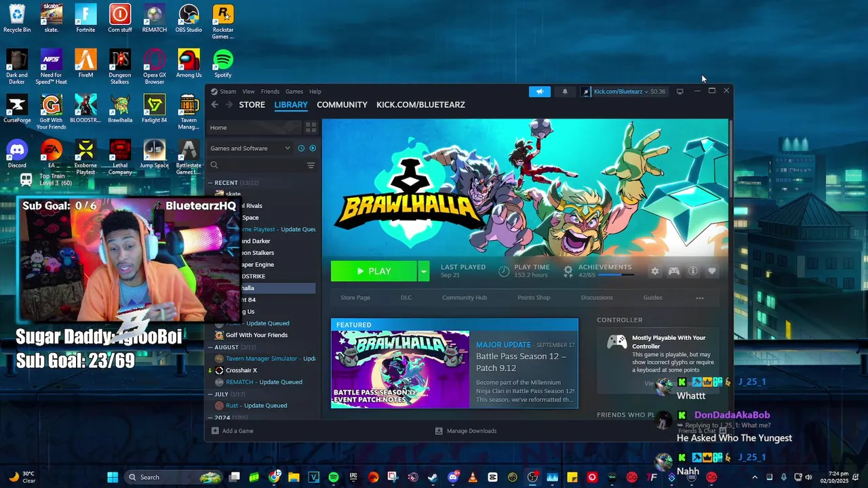This screenshot has height=488, width=868.
Task: Open the Play button dropdown arrow
Action: tap(423, 271)
